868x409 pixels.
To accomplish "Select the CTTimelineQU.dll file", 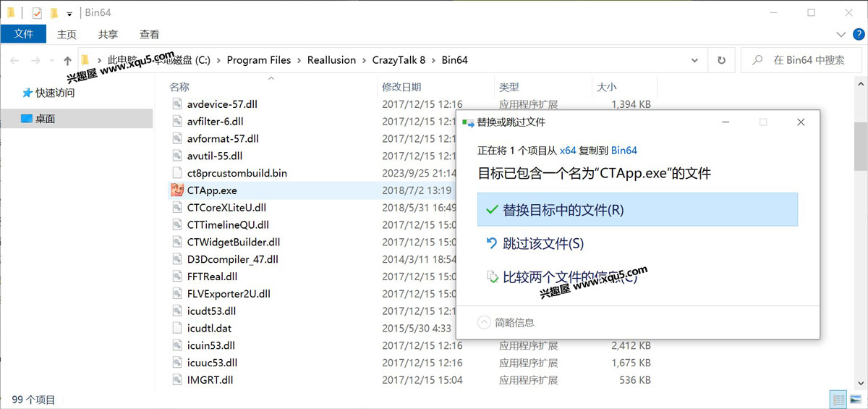I will [228, 225].
